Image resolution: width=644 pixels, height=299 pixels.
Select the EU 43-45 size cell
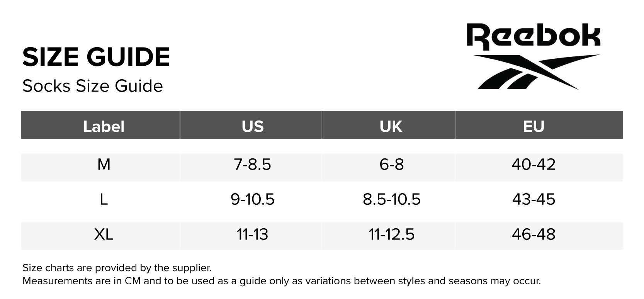[x=534, y=199]
